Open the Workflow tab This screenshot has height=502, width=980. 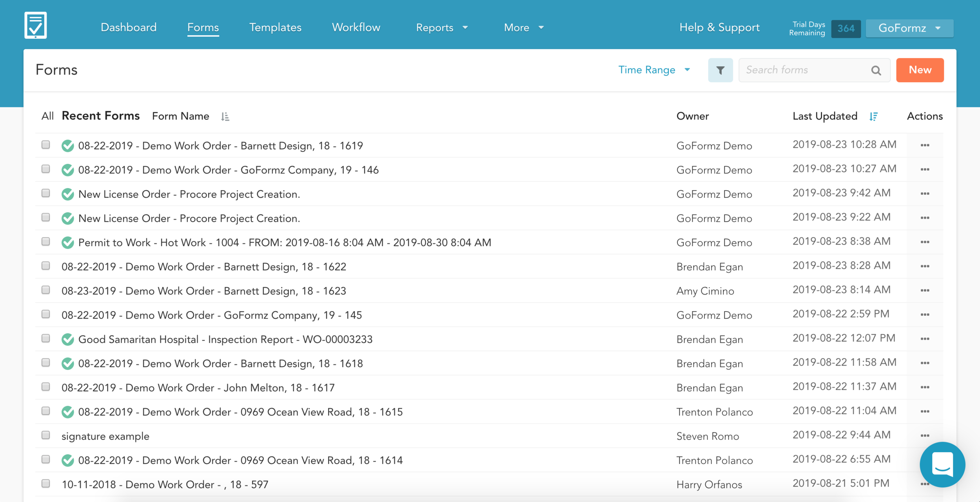(x=356, y=27)
